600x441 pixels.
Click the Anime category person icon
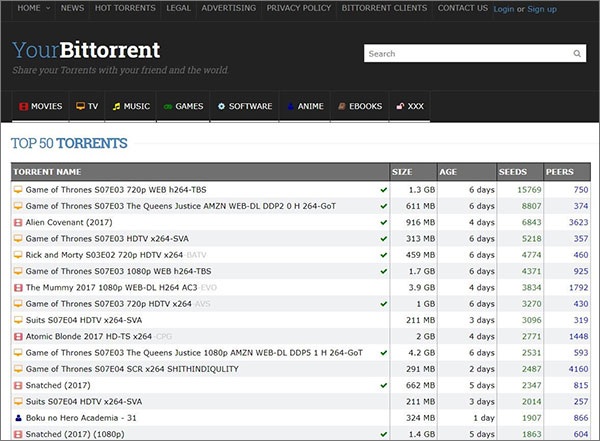[x=290, y=106]
